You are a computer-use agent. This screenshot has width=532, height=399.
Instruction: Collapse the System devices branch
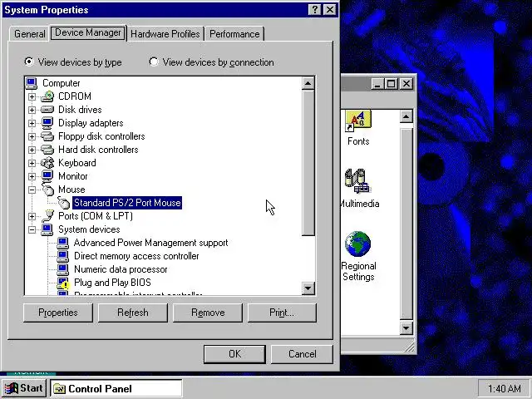pyautogui.click(x=32, y=229)
